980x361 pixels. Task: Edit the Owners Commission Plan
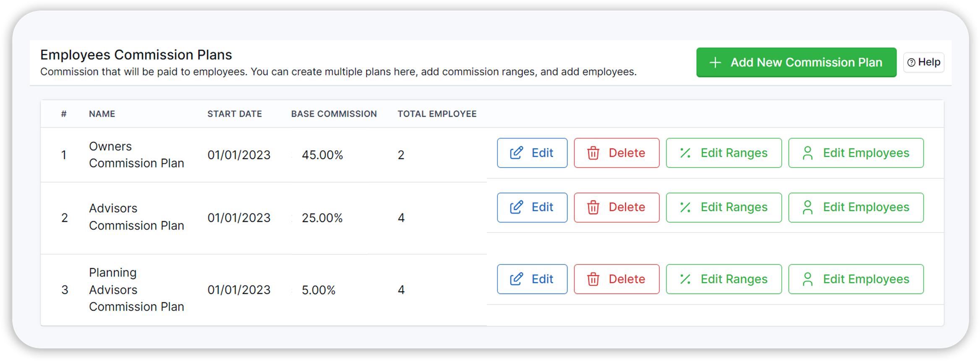click(532, 153)
